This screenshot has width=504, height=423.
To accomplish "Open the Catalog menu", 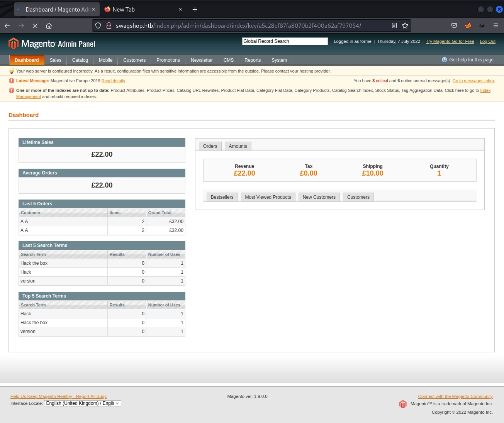I will click(x=80, y=60).
